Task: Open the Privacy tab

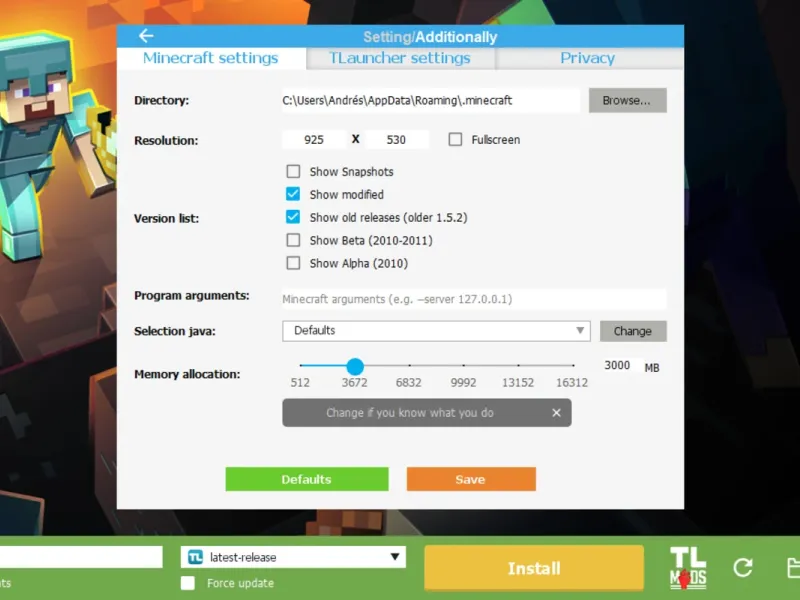Action: [588, 58]
